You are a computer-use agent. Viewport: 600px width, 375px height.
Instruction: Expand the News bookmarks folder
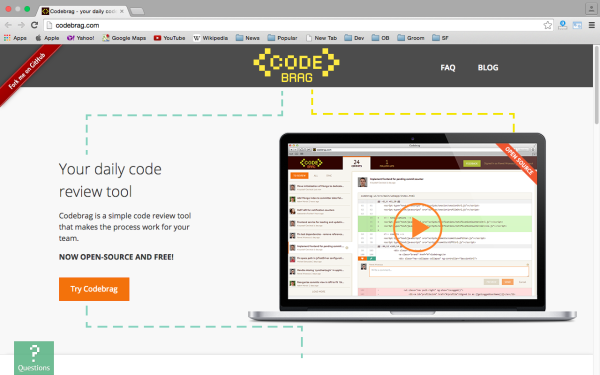click(x=248, y=38)
